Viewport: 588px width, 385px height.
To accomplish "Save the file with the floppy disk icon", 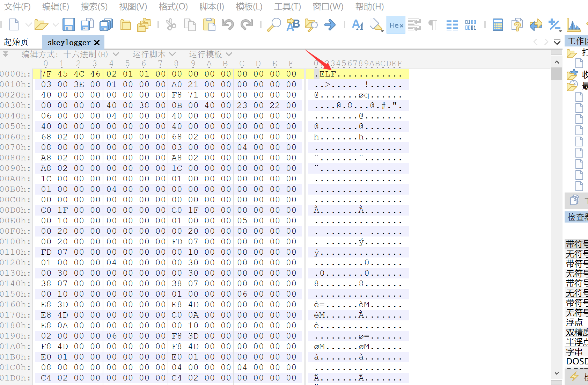I will [69, 25].
